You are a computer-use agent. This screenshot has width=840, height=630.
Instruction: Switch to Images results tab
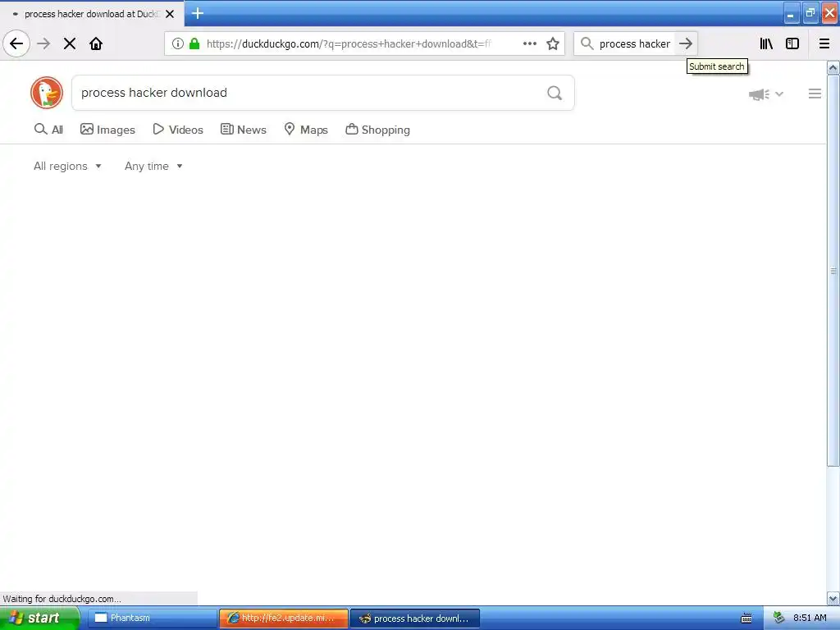point(107,130)
